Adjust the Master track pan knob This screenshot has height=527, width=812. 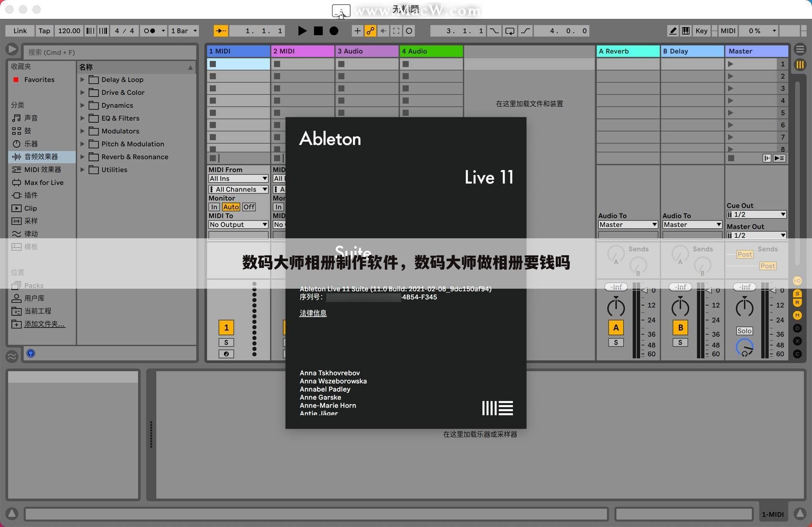point(744,307)
